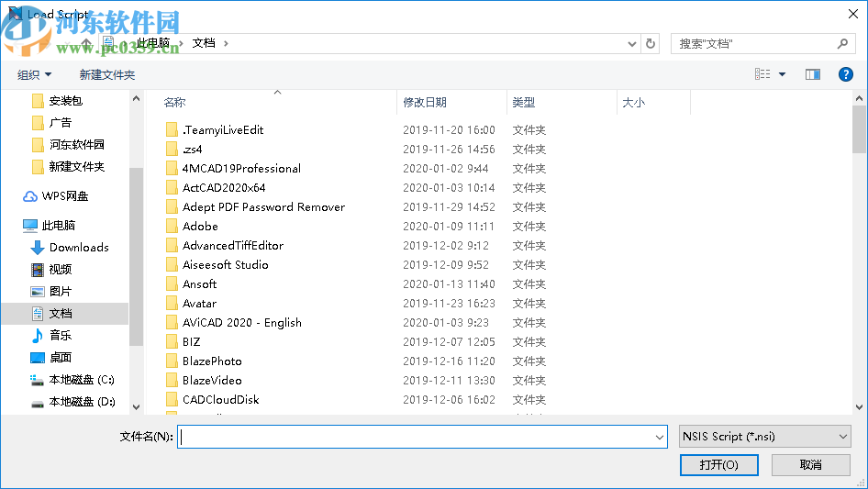Open the help question mark icon
This screenshot has height=489, width=868.
coord(845,74)
